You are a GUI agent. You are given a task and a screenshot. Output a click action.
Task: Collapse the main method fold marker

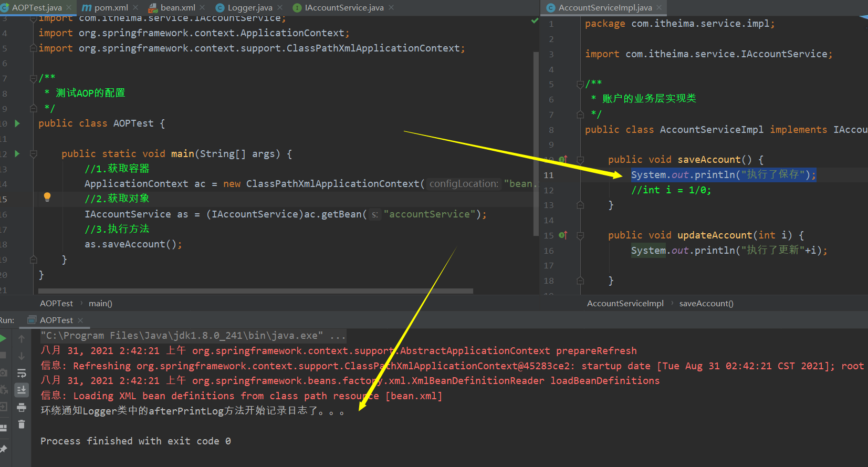34,154
